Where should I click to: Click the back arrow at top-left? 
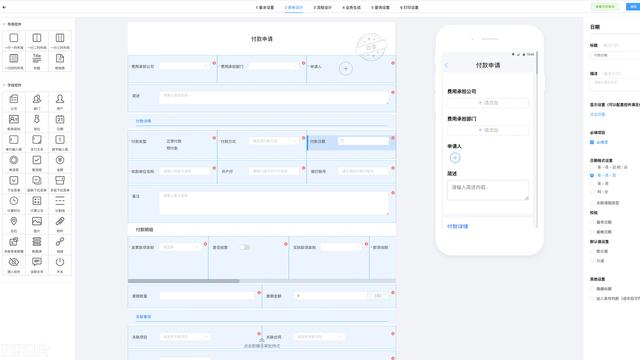tap(4, 7)
